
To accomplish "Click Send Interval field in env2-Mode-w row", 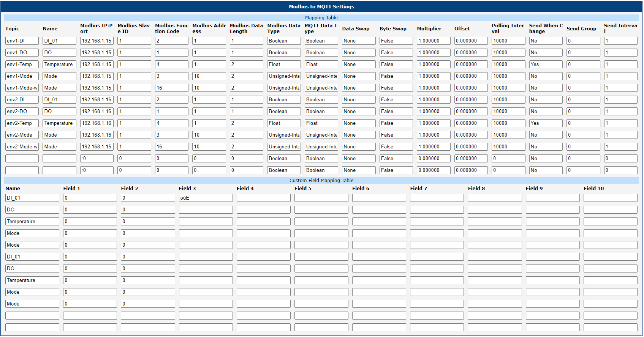I will [x=621, y=146].
